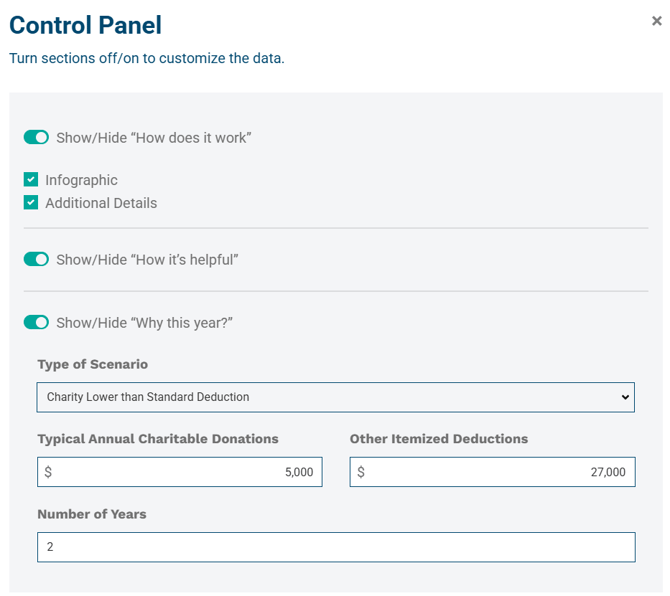Click the scenario dropdown's chevron arrow
The height and width of the screenshot is (596, 670).
[x=626, y=397]
